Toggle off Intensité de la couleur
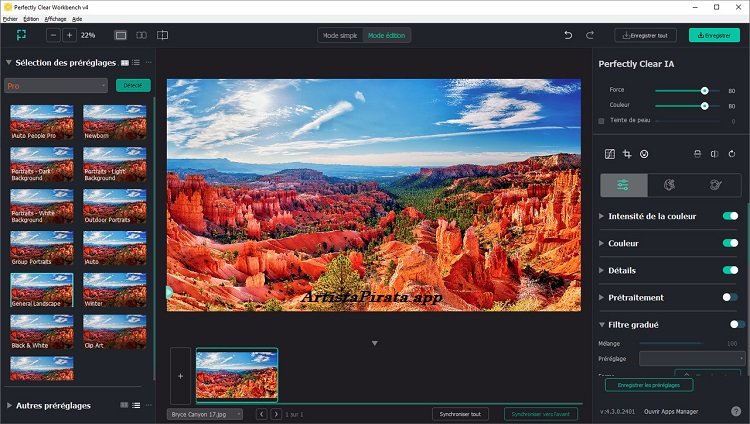 (x=730, y=216)
